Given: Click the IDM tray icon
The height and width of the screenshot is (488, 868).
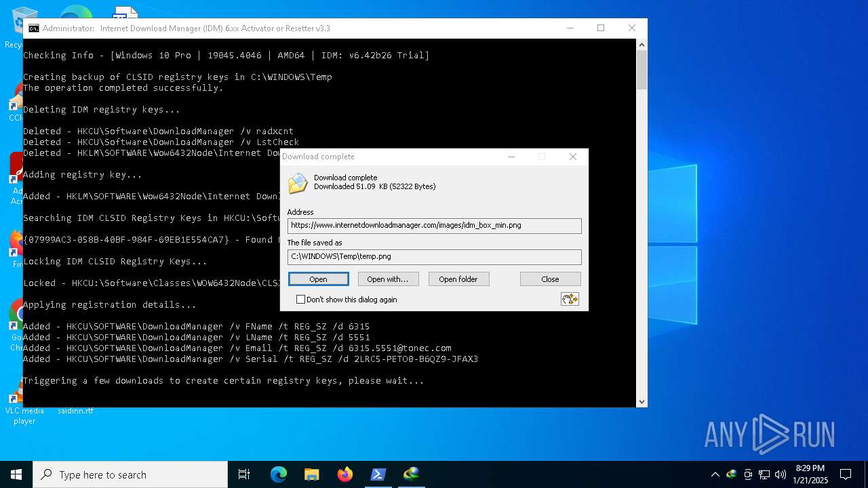Looking at the screenshot, I should pos(731,474).
